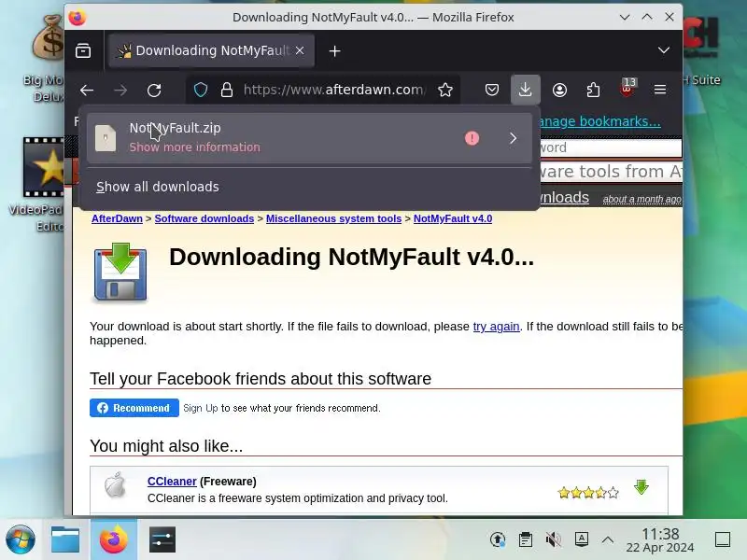
Task: Open NotMyFault v4.0 breadcrumb link
Action: tap(453, 218)
